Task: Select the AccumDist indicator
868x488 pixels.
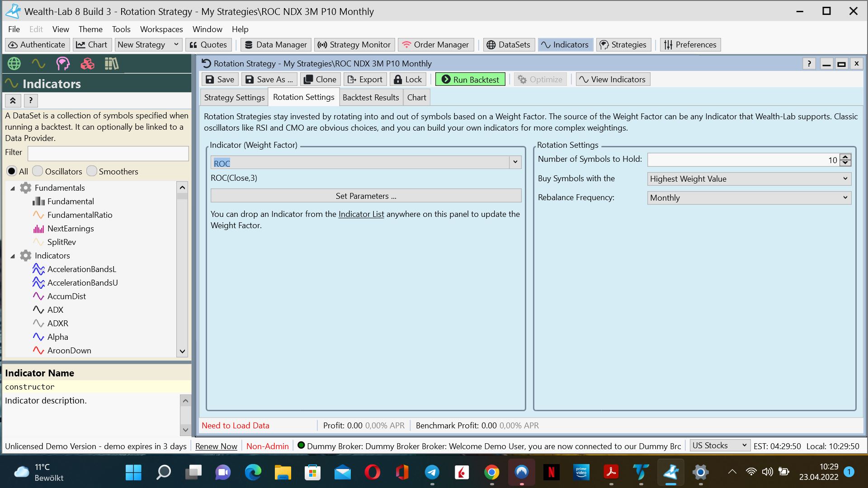Action: pyautogui.click(x=66, y=296)
